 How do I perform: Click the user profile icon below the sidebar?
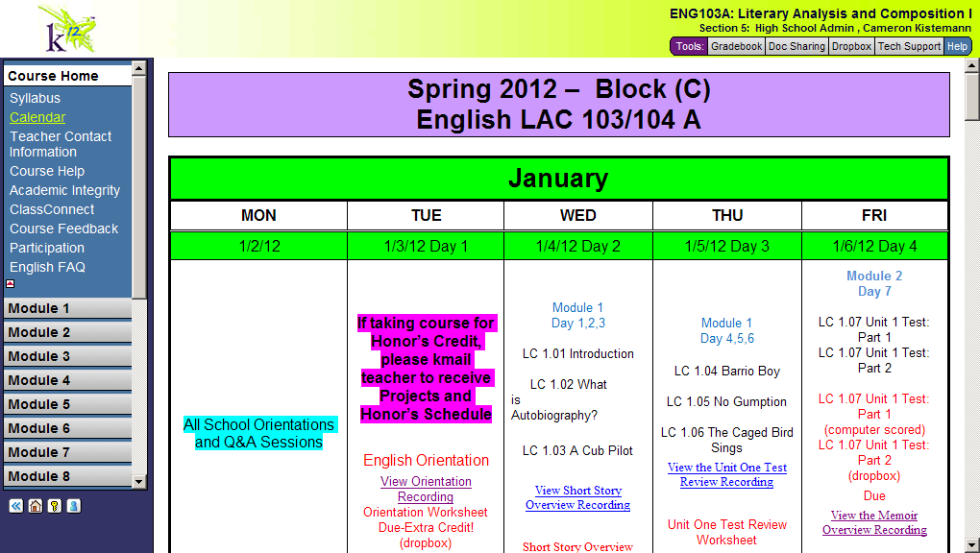73,506
